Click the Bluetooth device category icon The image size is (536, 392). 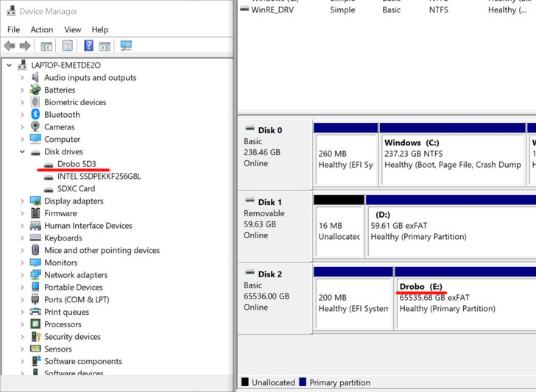coord(35,115)
